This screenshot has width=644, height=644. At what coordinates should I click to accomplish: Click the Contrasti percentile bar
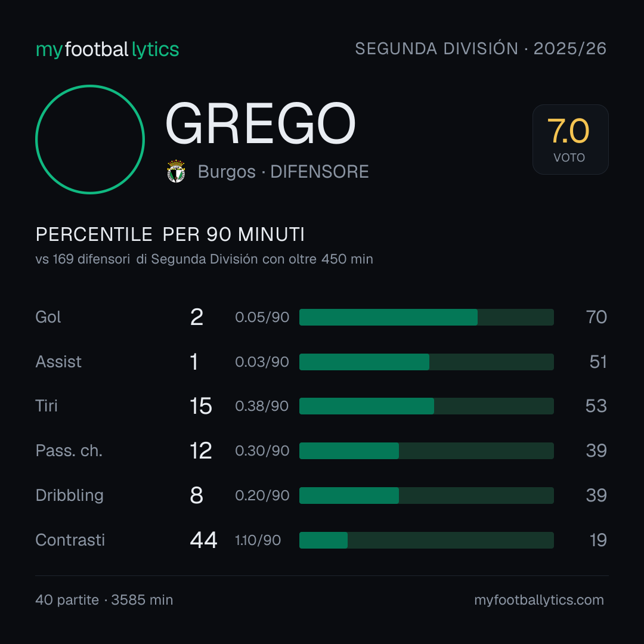click(426, 540)
